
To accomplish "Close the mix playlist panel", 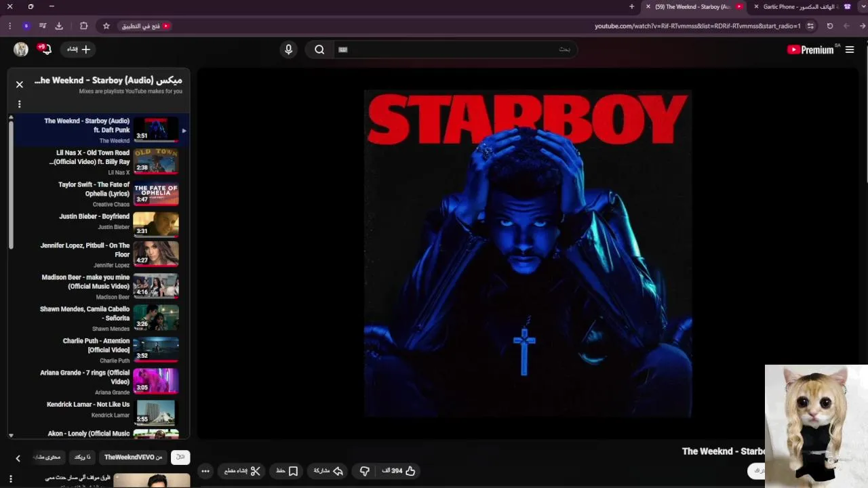I will click(x=20, y=85).
